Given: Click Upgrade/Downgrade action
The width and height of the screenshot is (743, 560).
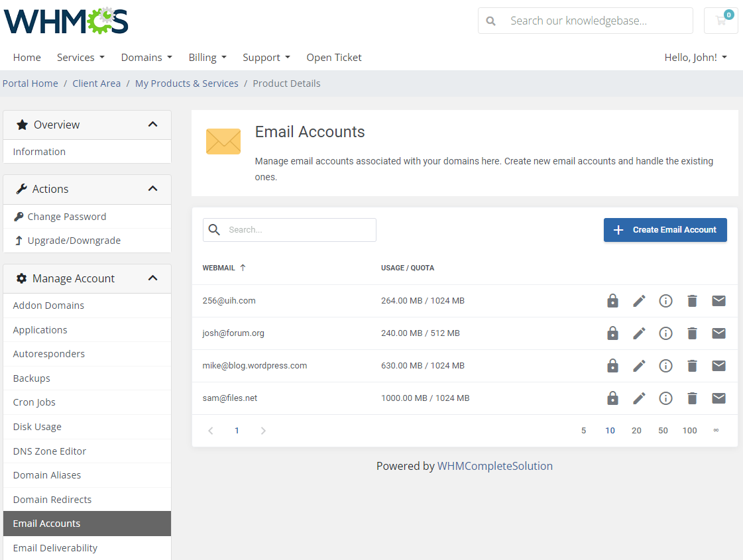Looking at the screenshot, I should [x=87, y=241].
